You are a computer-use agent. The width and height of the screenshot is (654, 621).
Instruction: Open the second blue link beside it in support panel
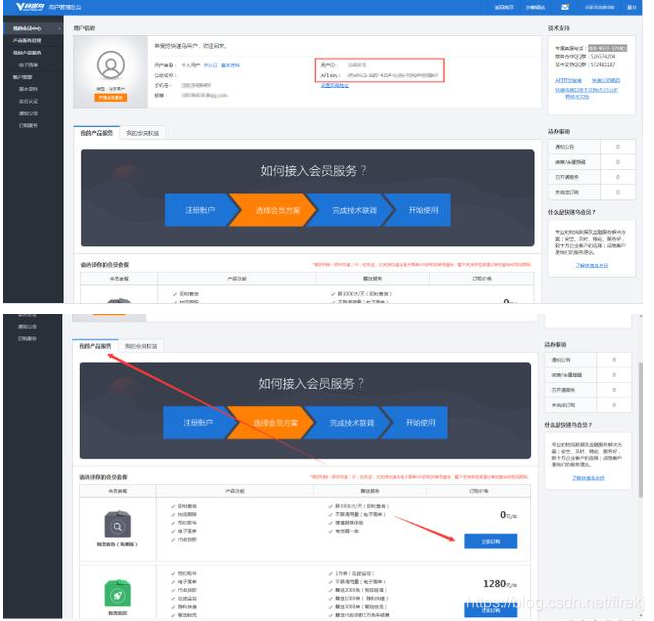pos(606,80)
